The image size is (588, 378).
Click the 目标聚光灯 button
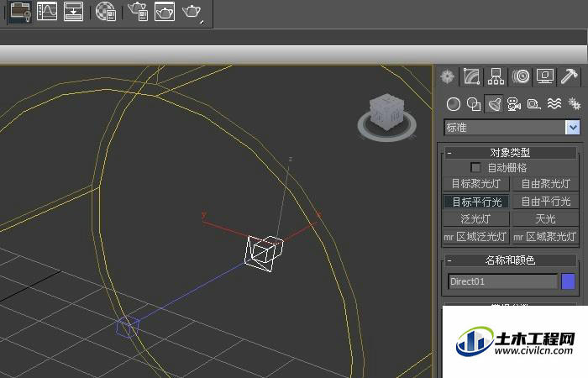click(476, 184)
